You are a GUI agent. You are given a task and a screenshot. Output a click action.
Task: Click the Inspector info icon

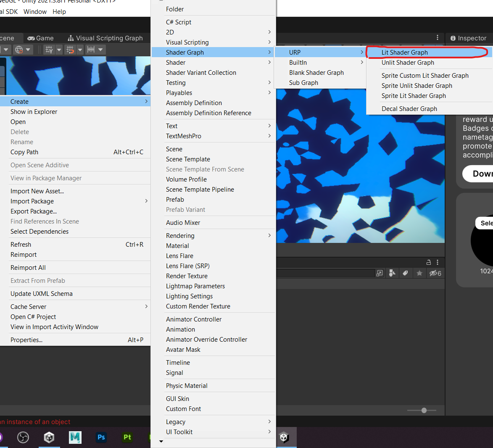pyautogui.click(x=453, y=38)
